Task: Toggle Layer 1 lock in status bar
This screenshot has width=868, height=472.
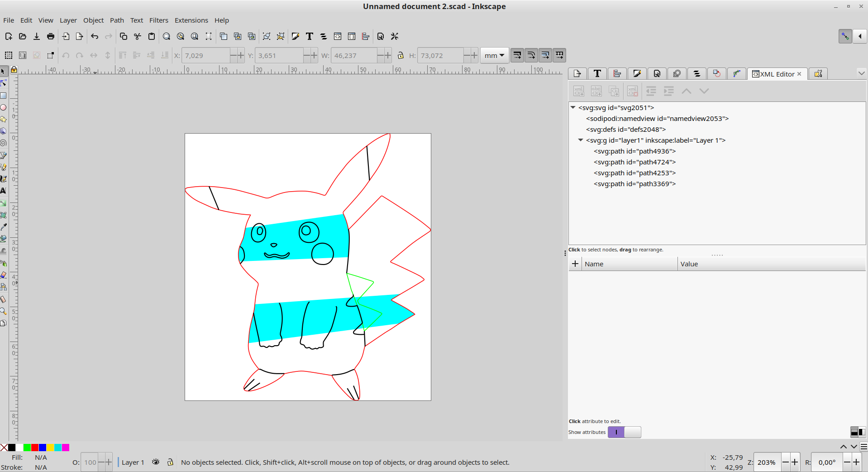Action: (x=170, y=462)
